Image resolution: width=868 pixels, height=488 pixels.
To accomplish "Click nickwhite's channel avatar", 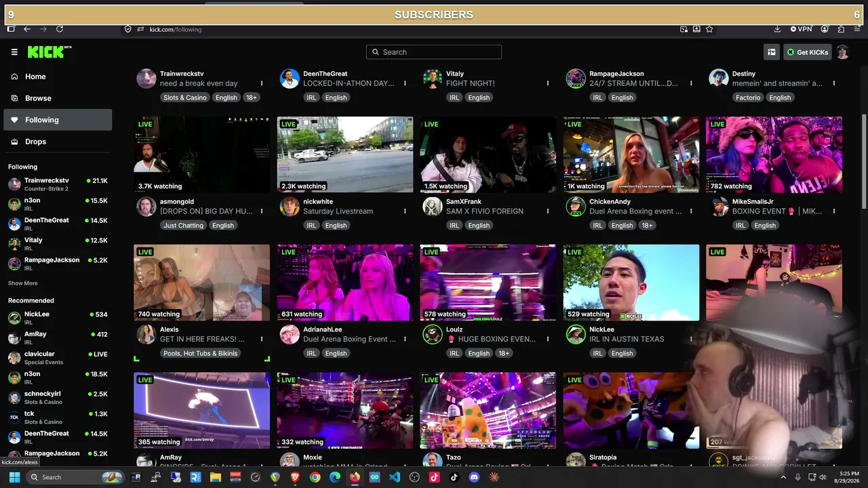I will pyautogui.click(x=290, y=207).
